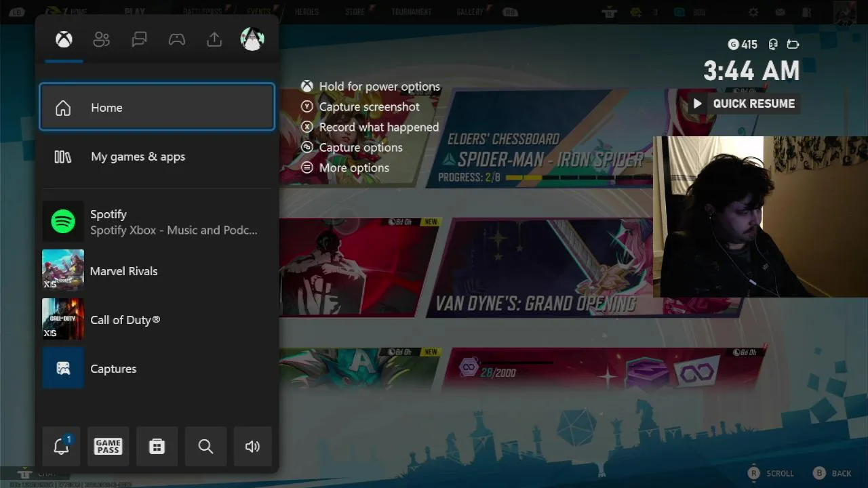Click 'Capture screenshot' hint
Screen dimensions: 868x488
point(370,107)
